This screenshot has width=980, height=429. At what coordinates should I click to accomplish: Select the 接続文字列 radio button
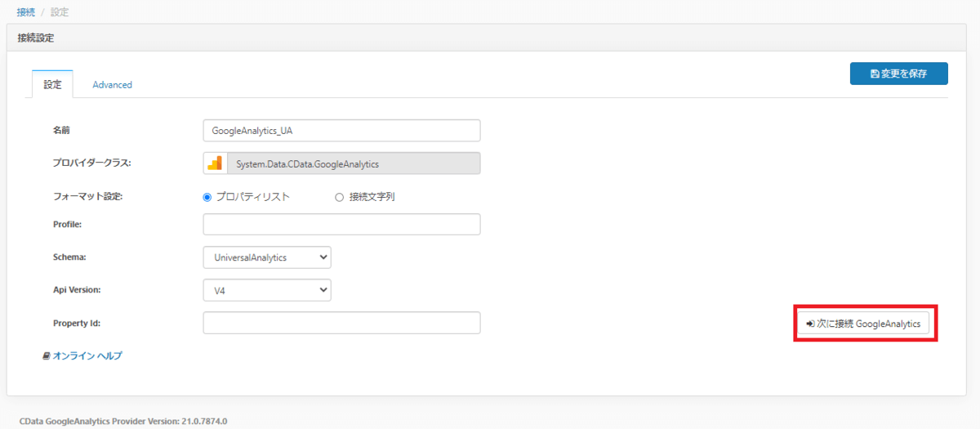pyautogui.click(x=340, y=197)
